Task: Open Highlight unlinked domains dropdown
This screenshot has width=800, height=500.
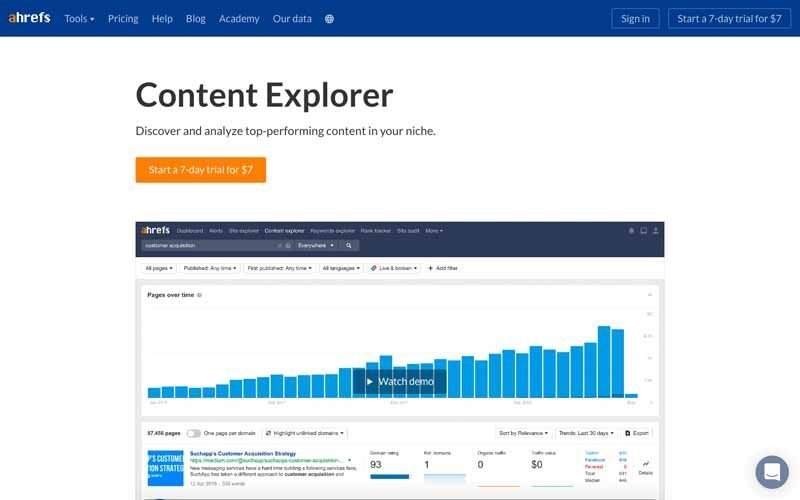Action: [305, 433]
